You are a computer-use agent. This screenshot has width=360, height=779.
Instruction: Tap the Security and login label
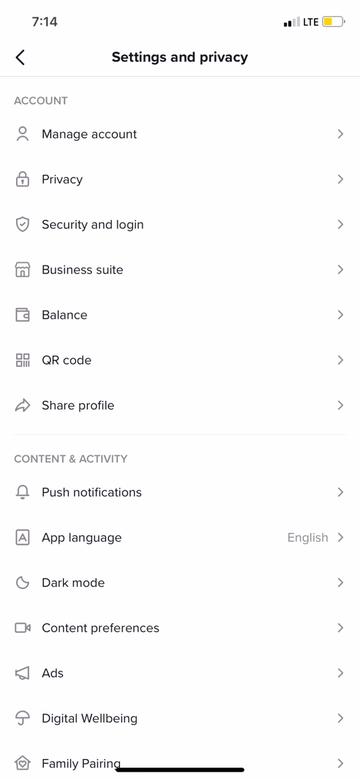pos(93,225)
